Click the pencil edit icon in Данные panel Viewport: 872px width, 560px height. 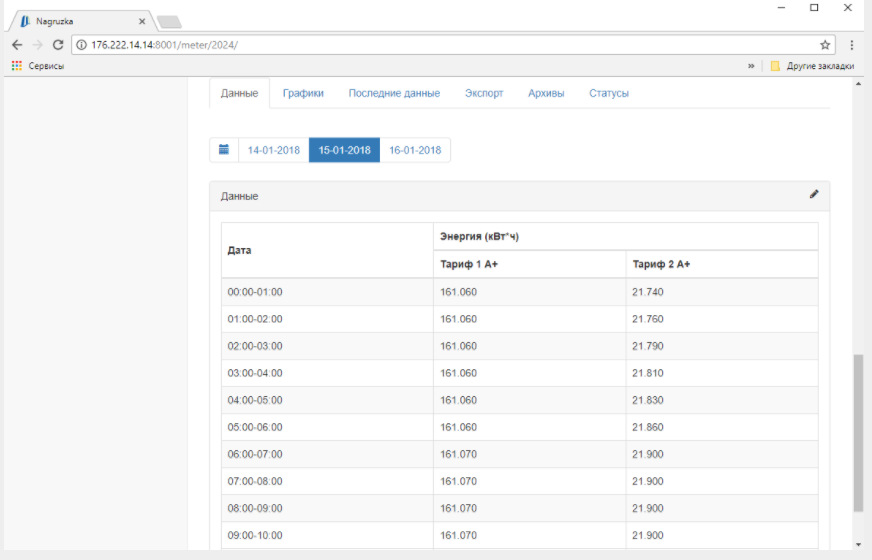point(814,194)
